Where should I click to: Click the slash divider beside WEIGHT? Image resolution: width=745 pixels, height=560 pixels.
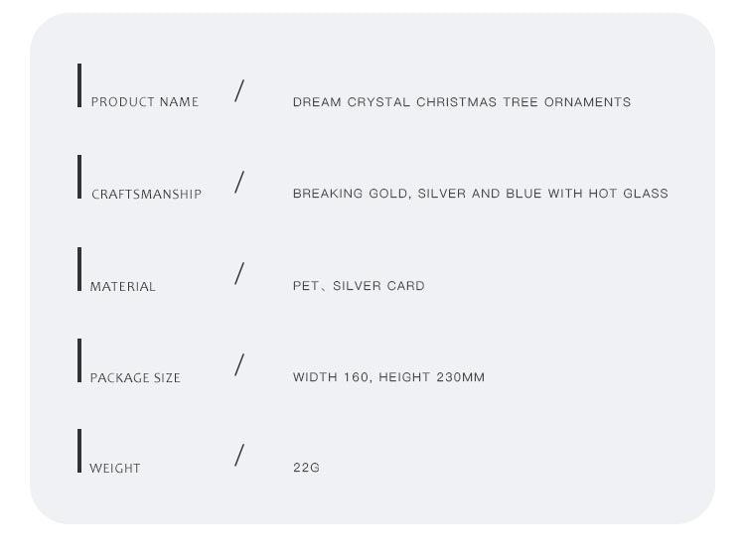[x=239, y=456]
